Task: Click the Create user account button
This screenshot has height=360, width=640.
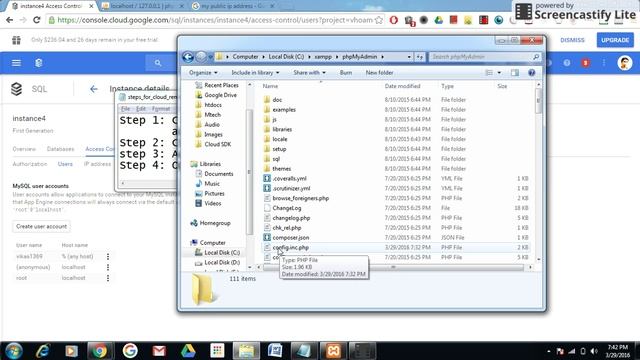Action: point(41,226)
